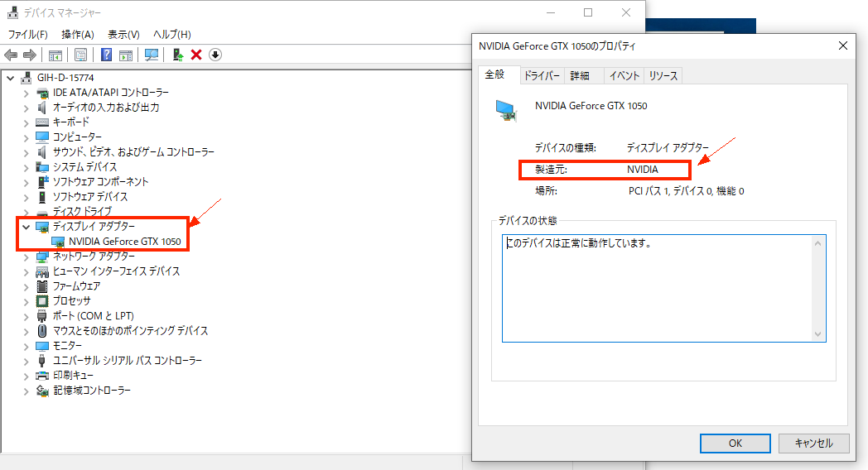This screenshot has width=868, height=470.
Task: Click the ヒューマン インターフェイス デバイス icon
Action: click(x=42, y=271)
